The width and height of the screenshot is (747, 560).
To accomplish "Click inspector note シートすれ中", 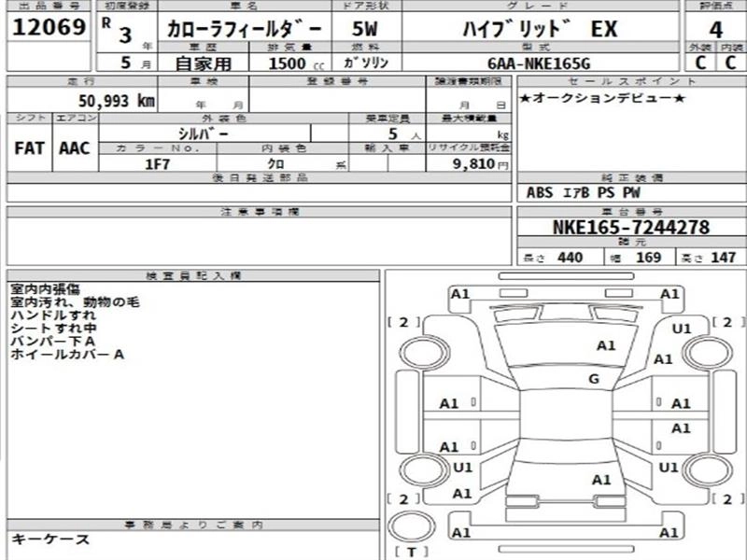I will coord(53,329).
